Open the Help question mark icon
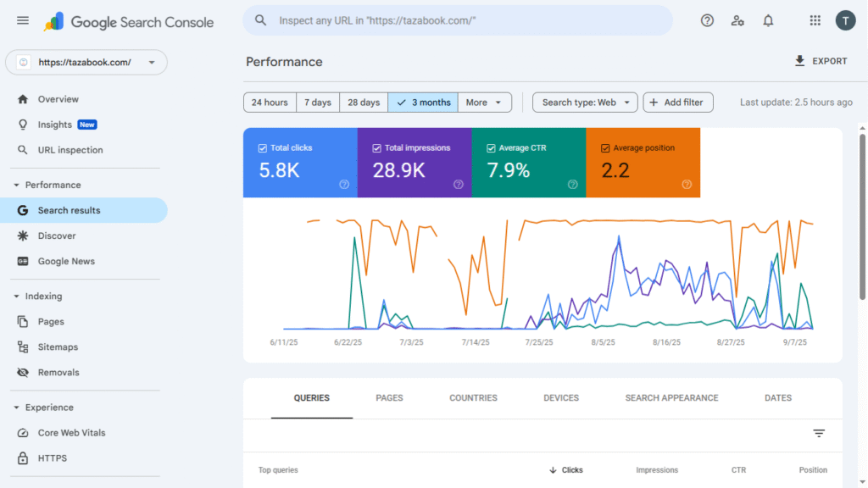 coord(707,20)
